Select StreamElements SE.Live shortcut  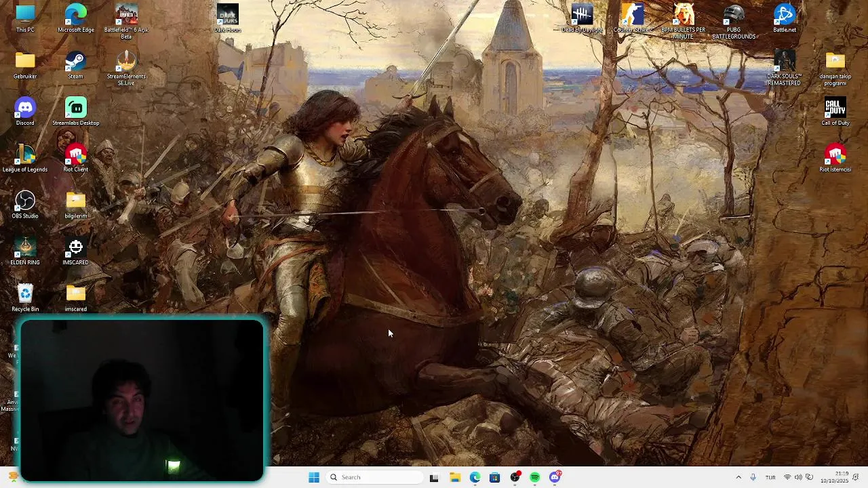point(126,68)
